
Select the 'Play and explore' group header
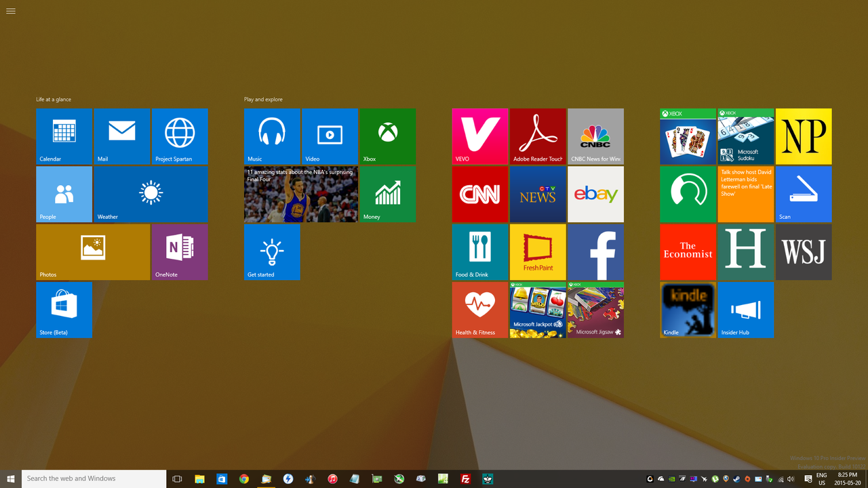pyautogui.click(x=263, y=100)
